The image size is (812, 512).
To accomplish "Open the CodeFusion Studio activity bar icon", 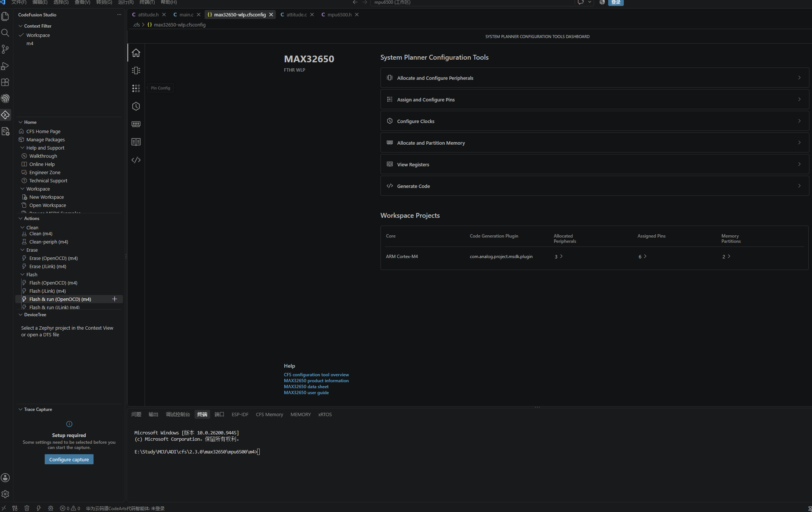I will coord(5,115).
